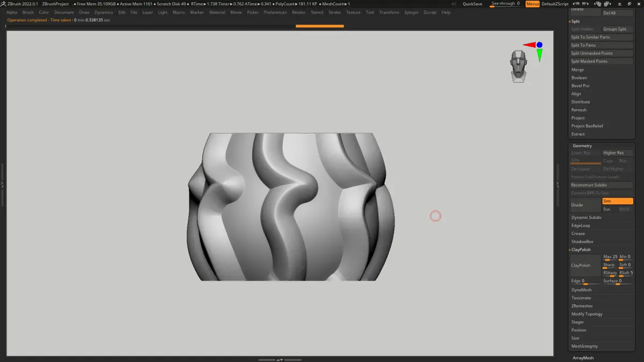Expand the Dynamic Subdiv section
Screen dimensions: 644x362
[586, 217]
